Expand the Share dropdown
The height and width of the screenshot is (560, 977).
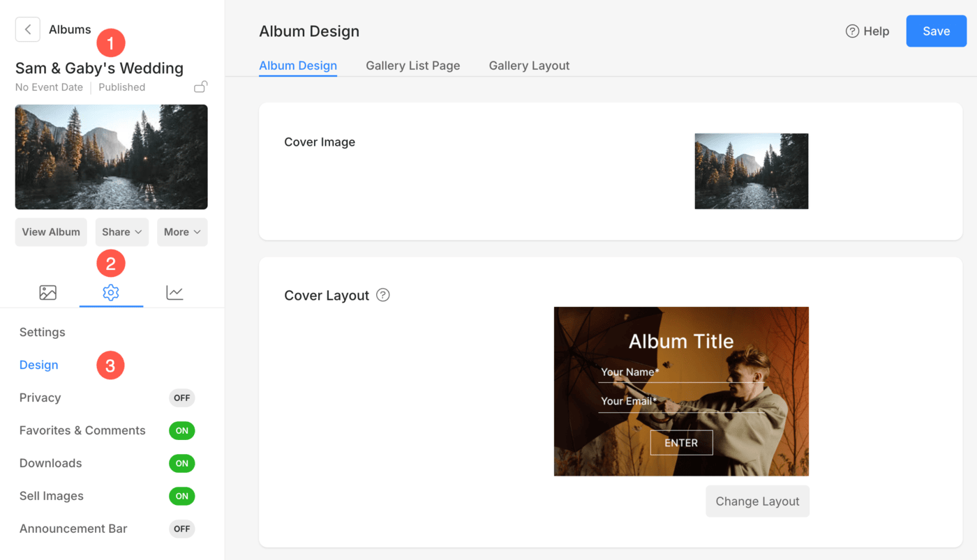pos(122,232)
